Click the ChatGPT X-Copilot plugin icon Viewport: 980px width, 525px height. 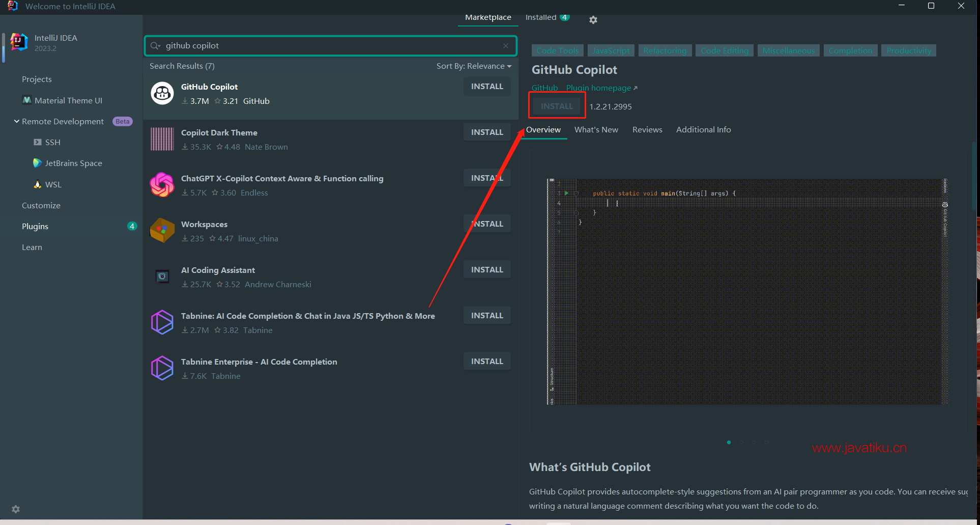162,185
